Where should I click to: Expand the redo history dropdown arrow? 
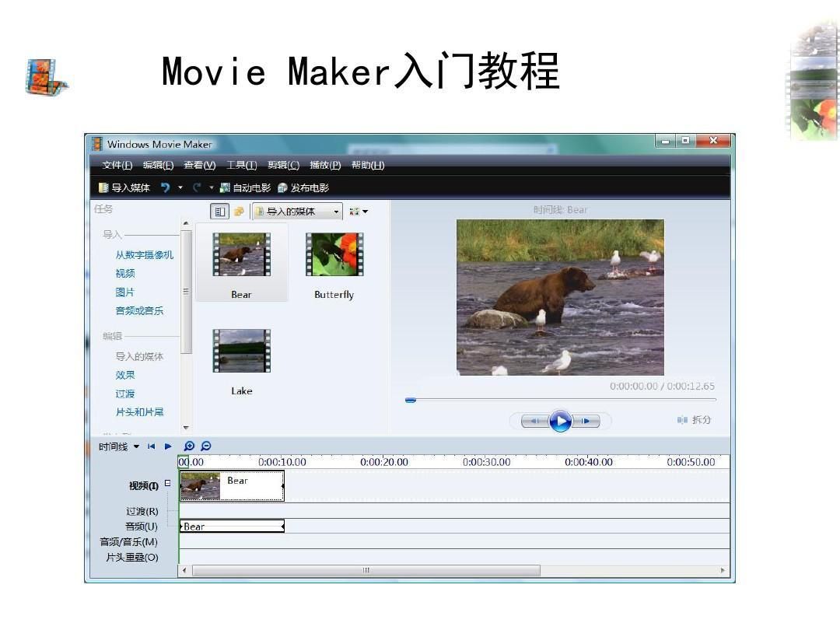(x=211, y=187)
